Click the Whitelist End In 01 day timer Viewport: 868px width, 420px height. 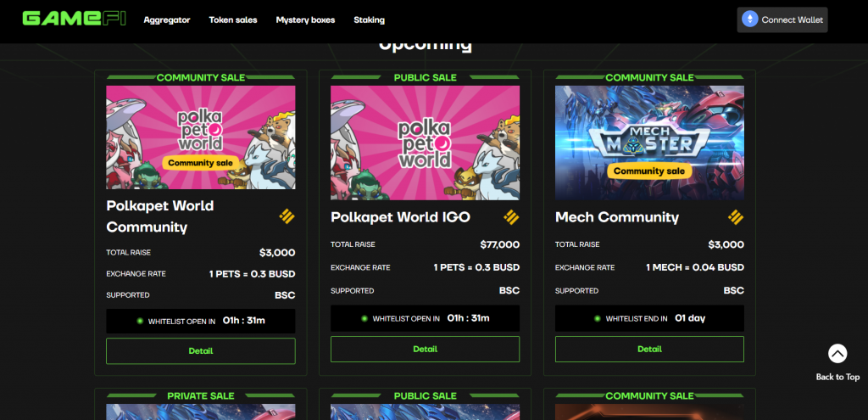(x=649, y=318)
